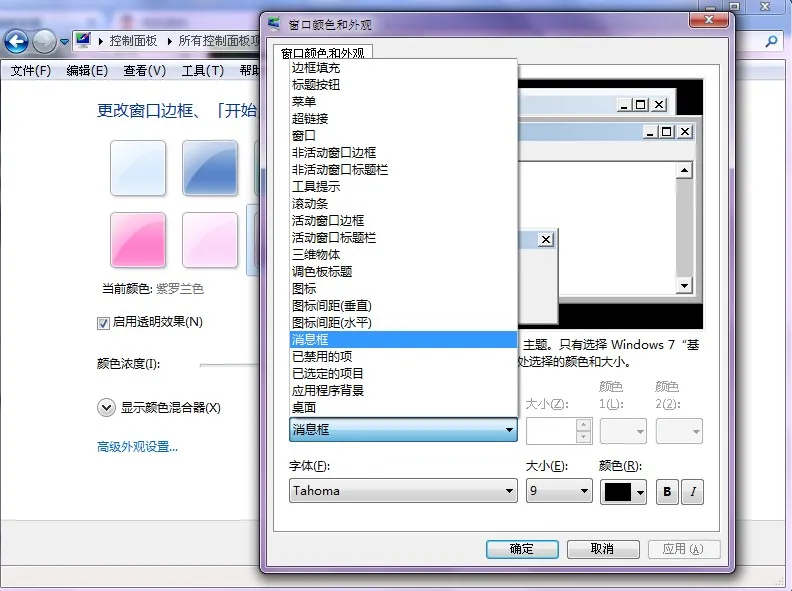Open the 工具(T) menu
The image size is (792, 591).
tap(202, 71)
